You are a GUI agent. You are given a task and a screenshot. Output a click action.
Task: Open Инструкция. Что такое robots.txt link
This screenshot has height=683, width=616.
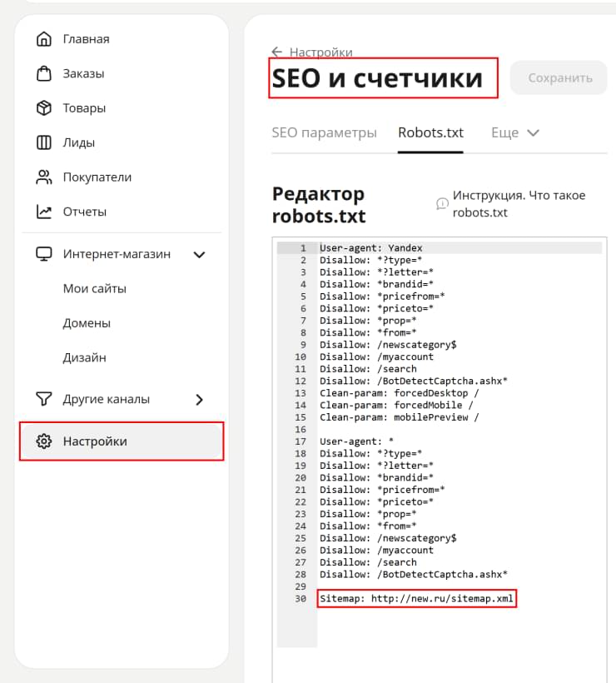click(x=519, y=203)
